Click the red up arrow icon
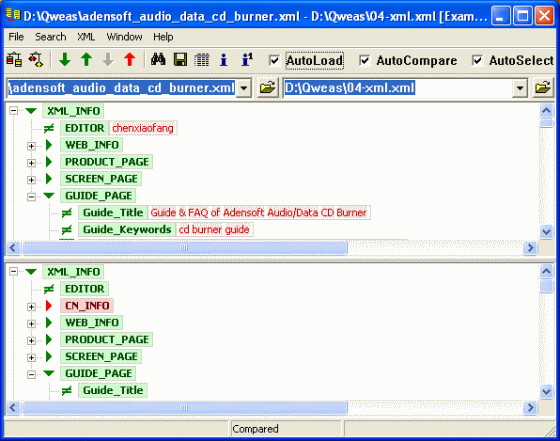560x441 pixels. (130, 60)
